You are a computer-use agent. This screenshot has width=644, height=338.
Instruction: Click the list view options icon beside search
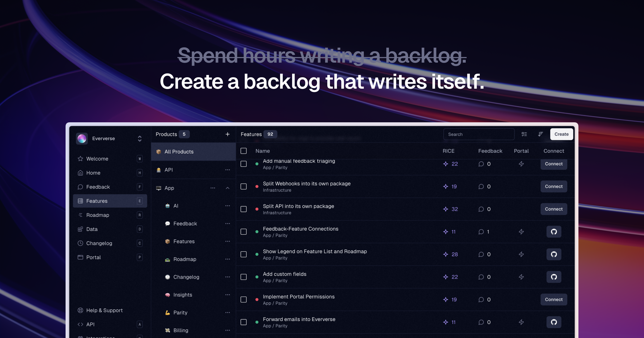(x=524, y=134)
